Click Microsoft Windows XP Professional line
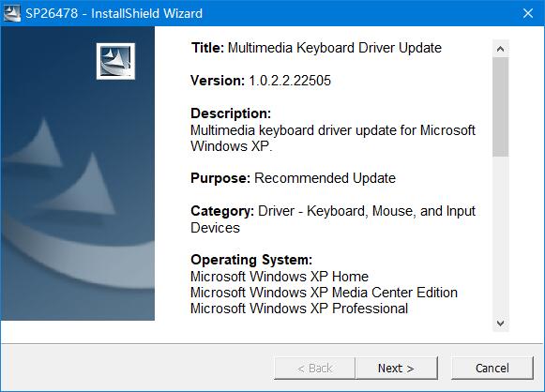This screenshot has width=545, height=392. (299, 309)
